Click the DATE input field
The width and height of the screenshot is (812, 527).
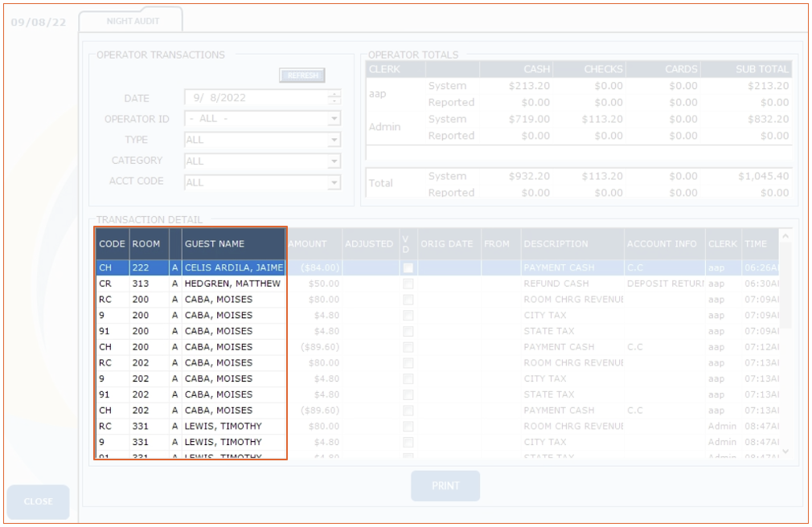(x=255, y=98)
